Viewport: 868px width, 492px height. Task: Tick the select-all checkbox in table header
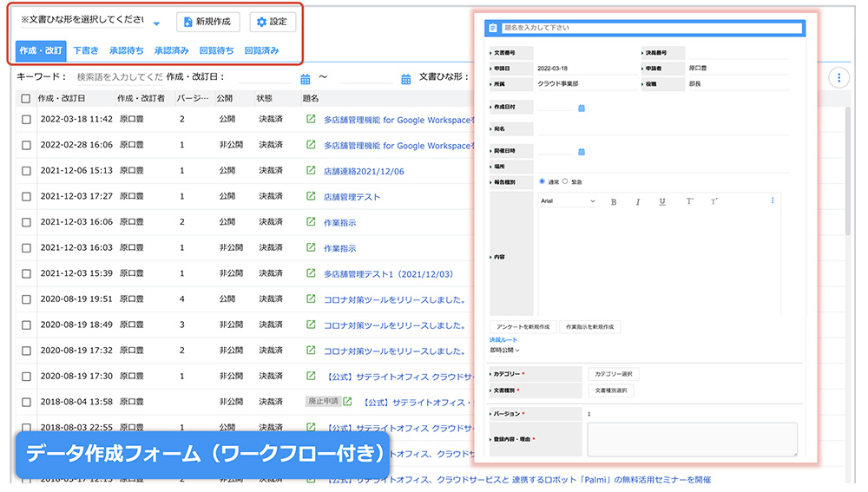(25, 99)
